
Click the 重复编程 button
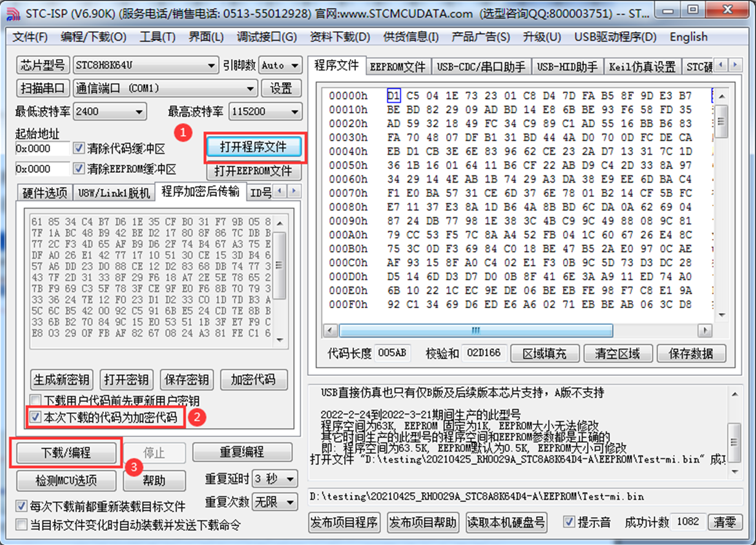(242, 452)
